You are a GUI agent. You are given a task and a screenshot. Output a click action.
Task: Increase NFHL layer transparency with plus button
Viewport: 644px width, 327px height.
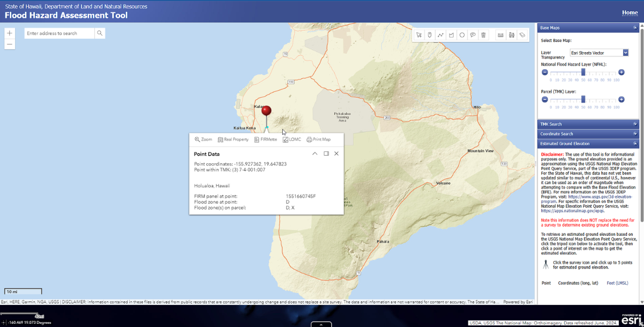point(621,72)
